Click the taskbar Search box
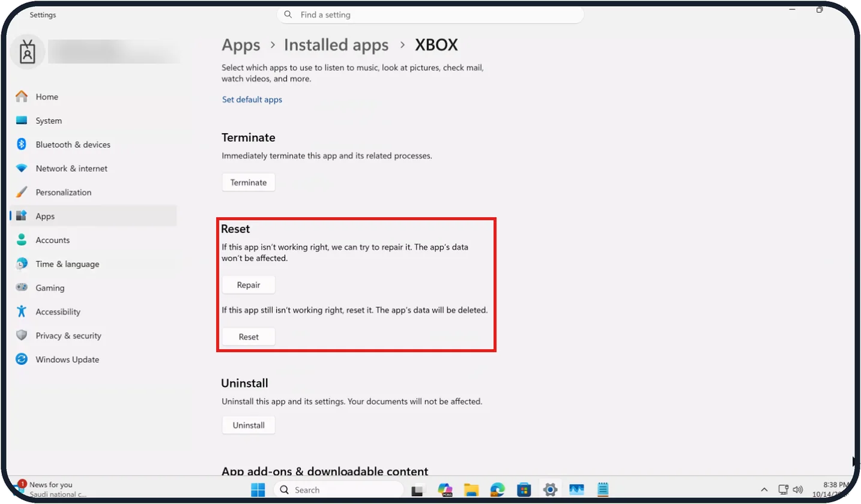 pos(338,490)
